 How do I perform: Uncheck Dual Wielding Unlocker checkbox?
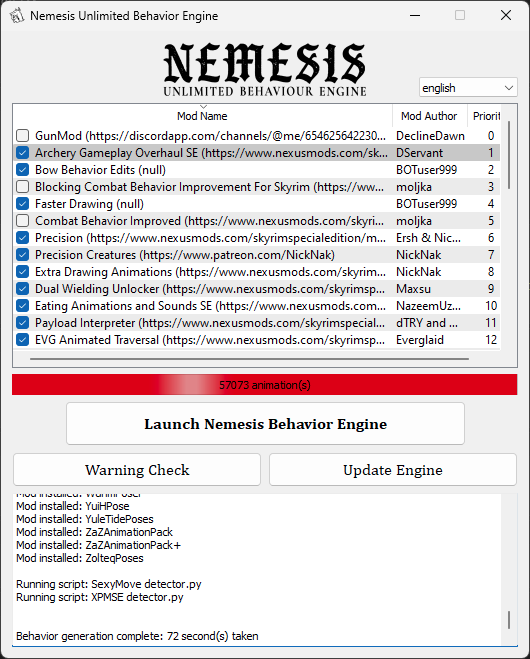coord(22,289)
